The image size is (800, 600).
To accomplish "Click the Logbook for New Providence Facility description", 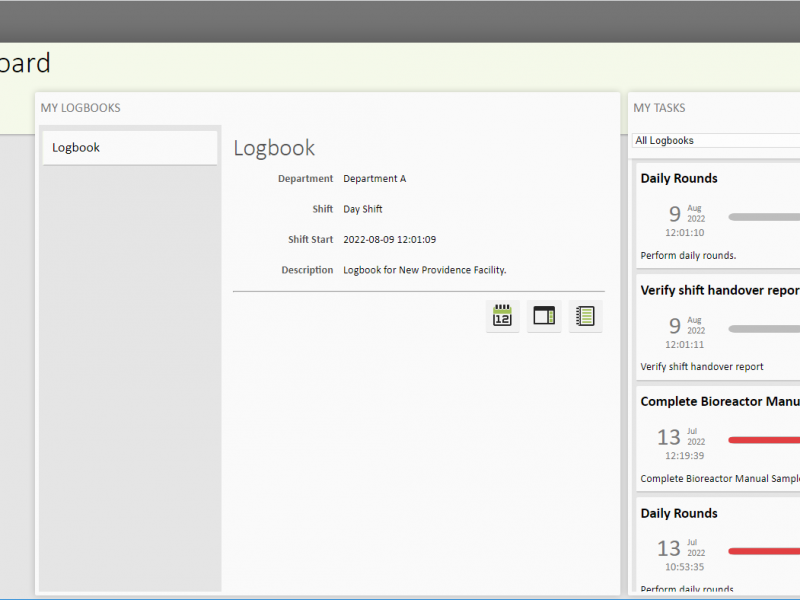I will [424, 270].
